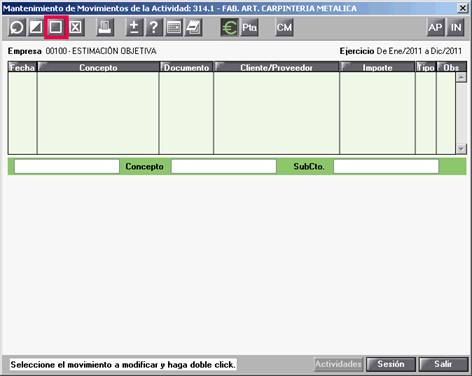Click the grid scrollbar down arrow
The width and height of the screenshot is (472, 376).
pyautogui.click(x=461, y=148)
